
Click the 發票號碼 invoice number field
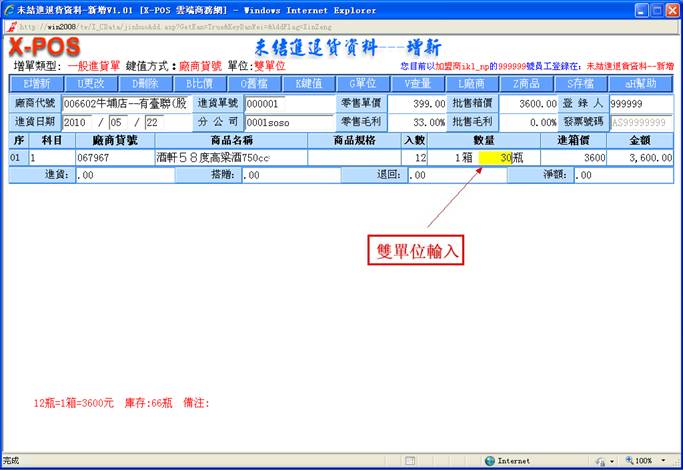click(x=639, y=122)
